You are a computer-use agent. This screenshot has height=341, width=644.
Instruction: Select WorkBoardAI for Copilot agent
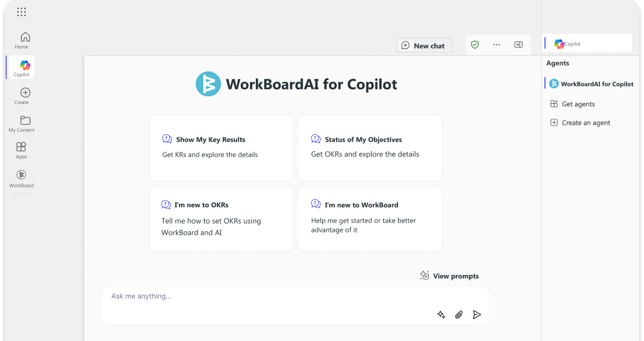point(591,83)
